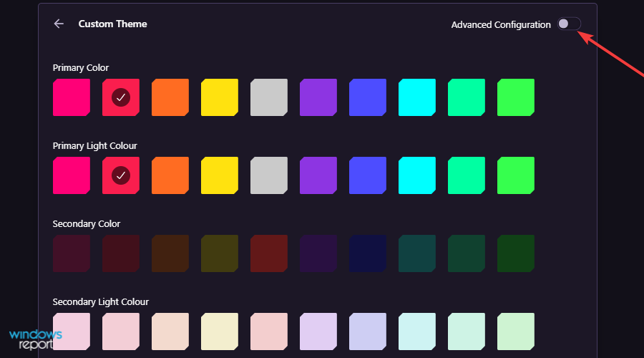
Task: Select cyan Primary Light Colour swatch
Action: click(417, 175)
